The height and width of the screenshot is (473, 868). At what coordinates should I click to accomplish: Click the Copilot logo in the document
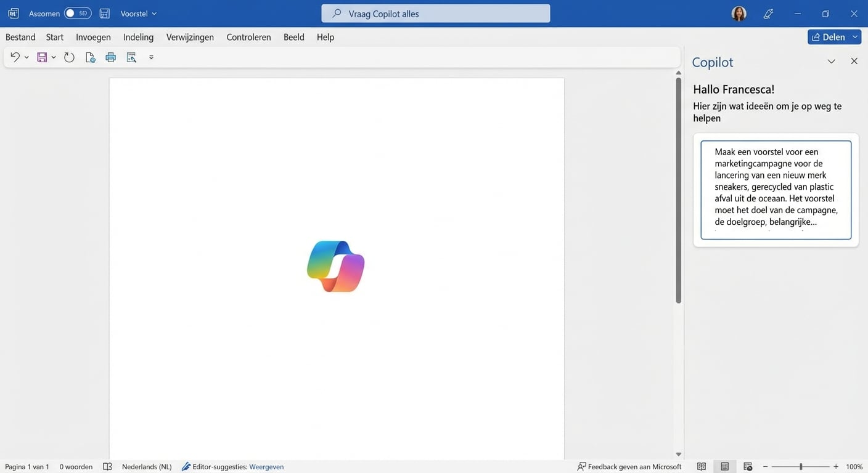pyautogui.click(x=336, y=266)
